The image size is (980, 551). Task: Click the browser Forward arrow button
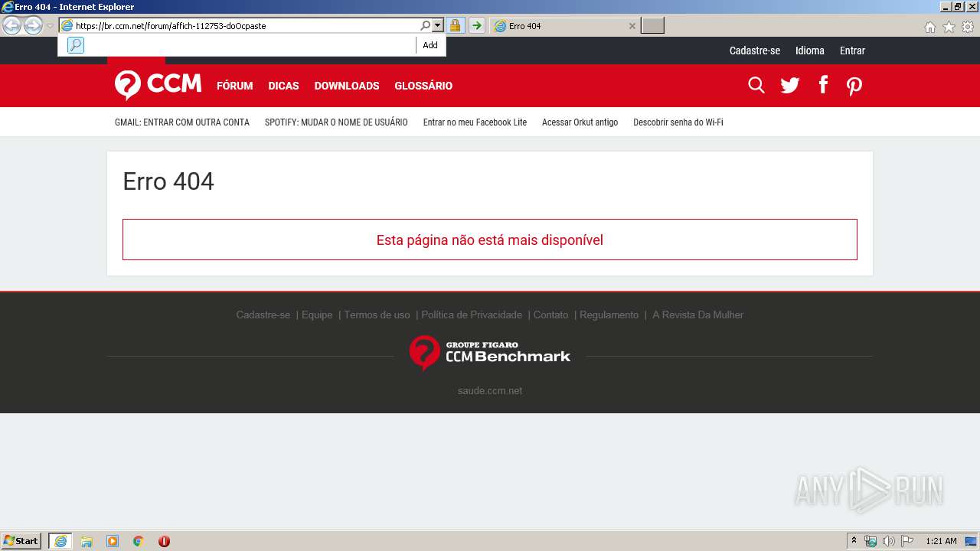tap(33, 26)
